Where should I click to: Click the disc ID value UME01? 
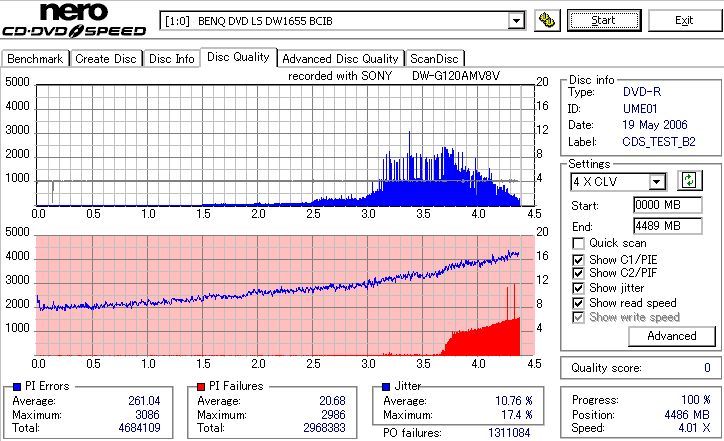point(640,109)
